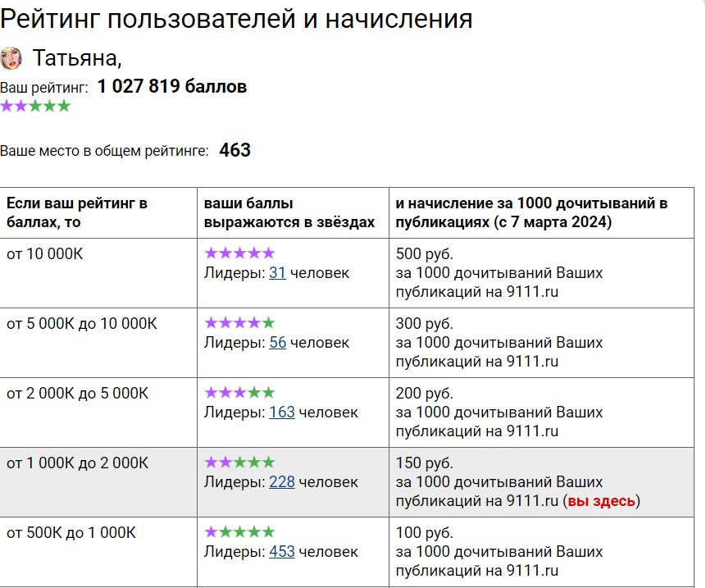Open the 228 leaders link
The width and height of the screenshot is (706, 588).
coord(281,481)
